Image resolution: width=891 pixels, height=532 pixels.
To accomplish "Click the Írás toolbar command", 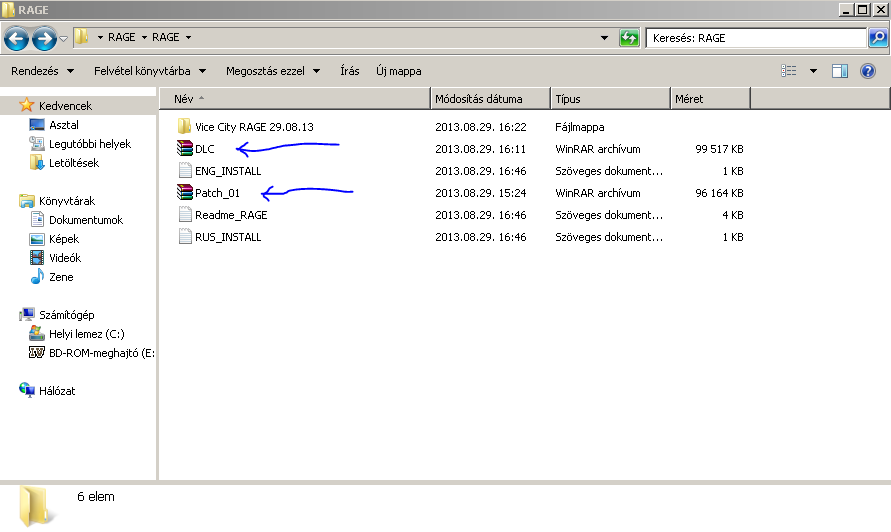I will [349, 71].
